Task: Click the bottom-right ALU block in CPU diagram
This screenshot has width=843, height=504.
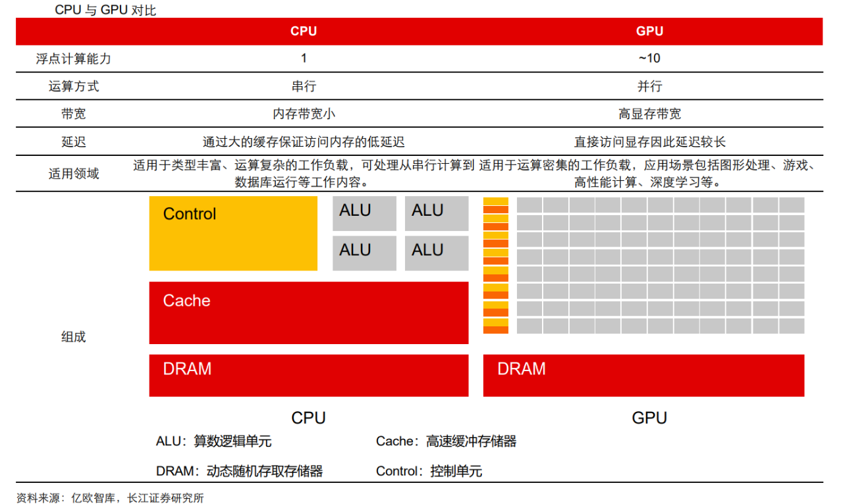Action: click(x=437, y=253)
